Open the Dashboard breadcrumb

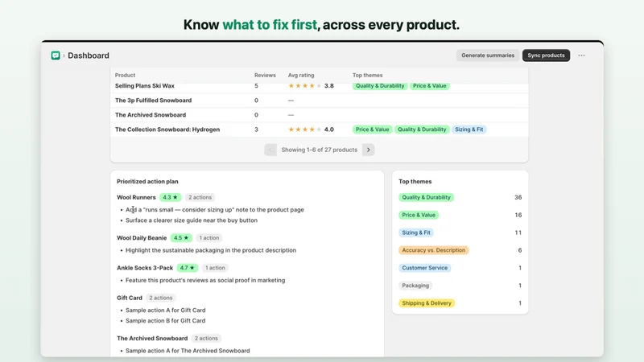click(89, 56)
